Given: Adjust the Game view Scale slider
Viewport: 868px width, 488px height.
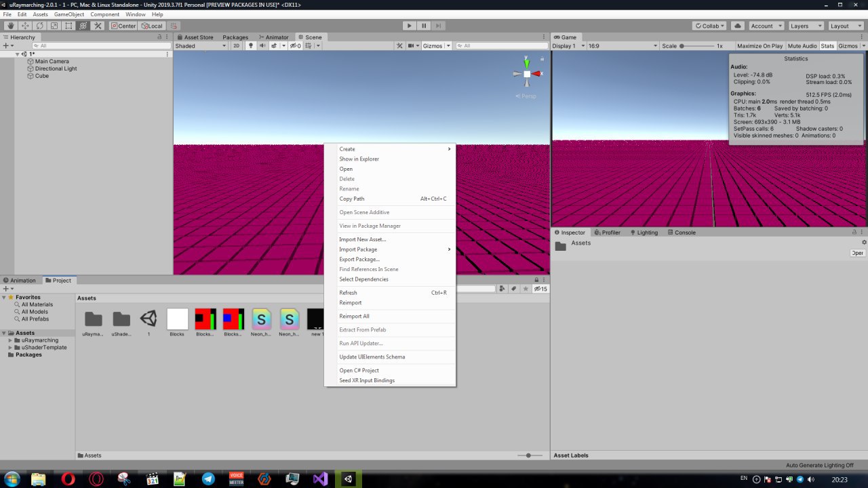Looking at the screenshot, I should click(697, 46).
